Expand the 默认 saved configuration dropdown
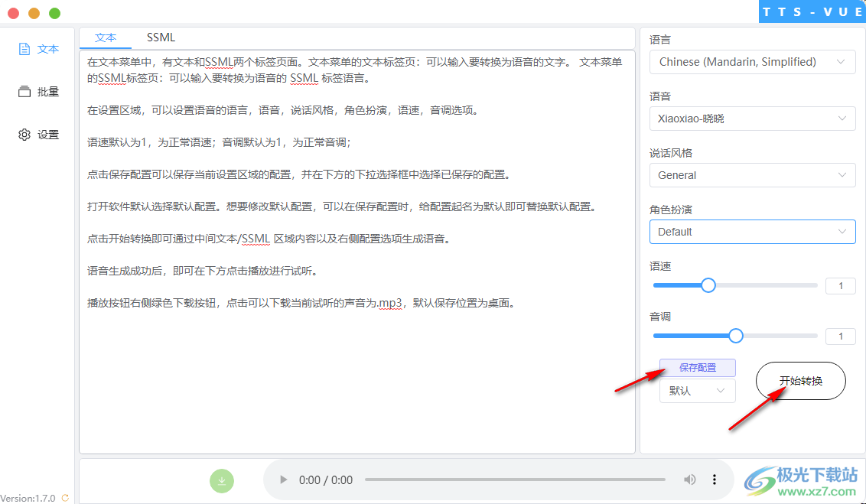 [697, 391]
